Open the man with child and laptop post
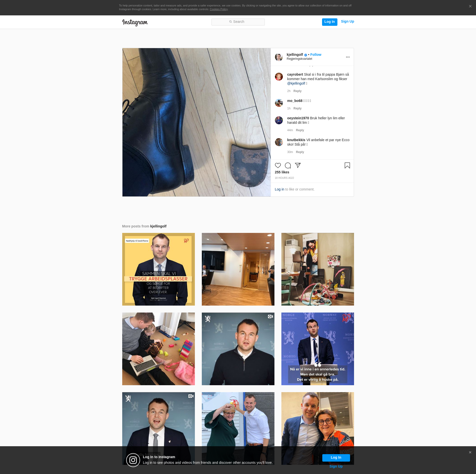The image size is (476, 474). tap(158, 349)
